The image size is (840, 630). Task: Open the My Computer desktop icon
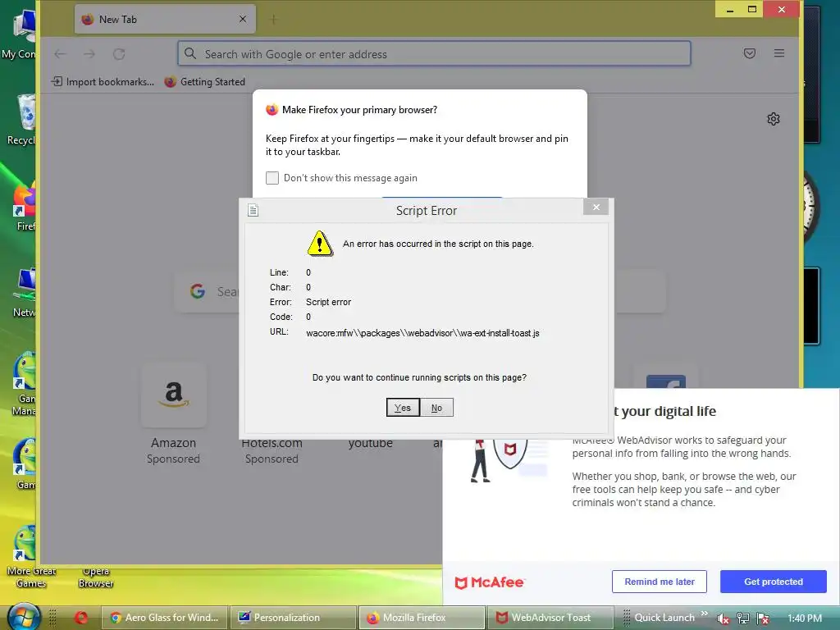pyautogui.click(x=21, y=33)
